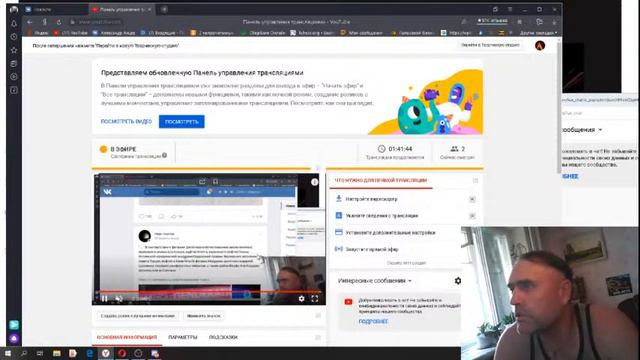This screenshot has width=640, height=360.
Task: Click 'Посмотреть видео' link
Action: point(126,122)
